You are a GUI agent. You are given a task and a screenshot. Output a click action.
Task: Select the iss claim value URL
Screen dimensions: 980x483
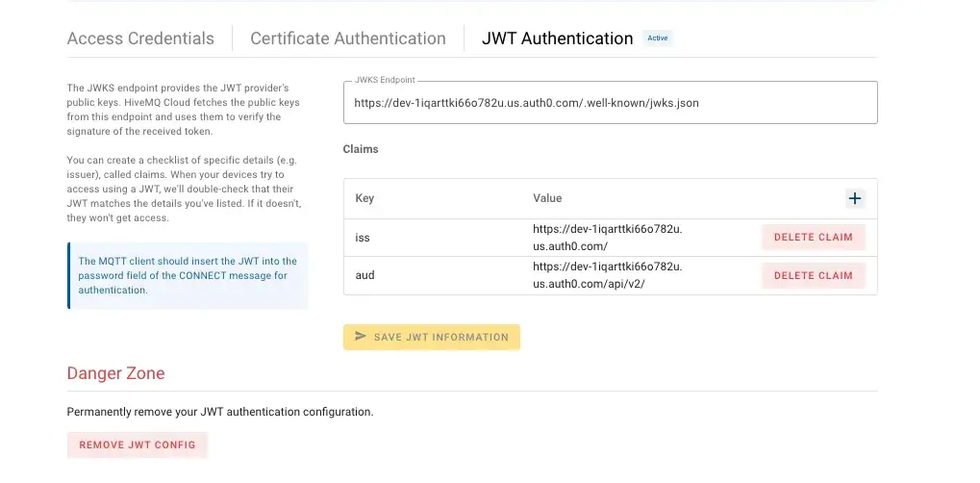pos(608,238)
